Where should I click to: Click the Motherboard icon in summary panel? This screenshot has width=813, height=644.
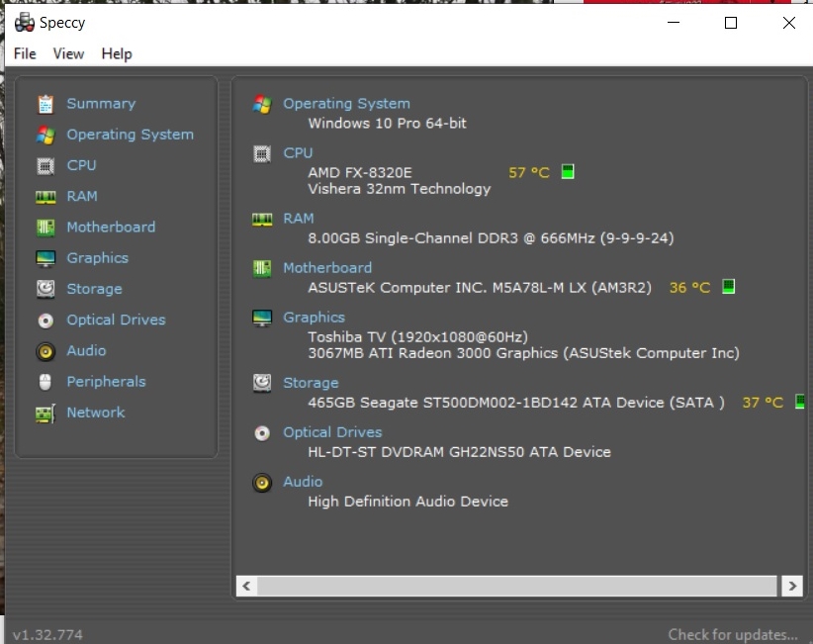[x=262, y=269]
